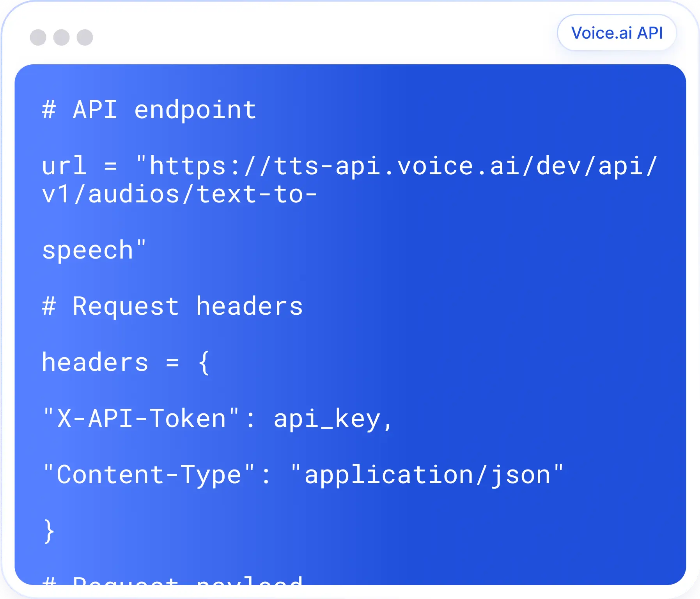Click the cut-off "# Request payload" comment

[x=172, y=580]
